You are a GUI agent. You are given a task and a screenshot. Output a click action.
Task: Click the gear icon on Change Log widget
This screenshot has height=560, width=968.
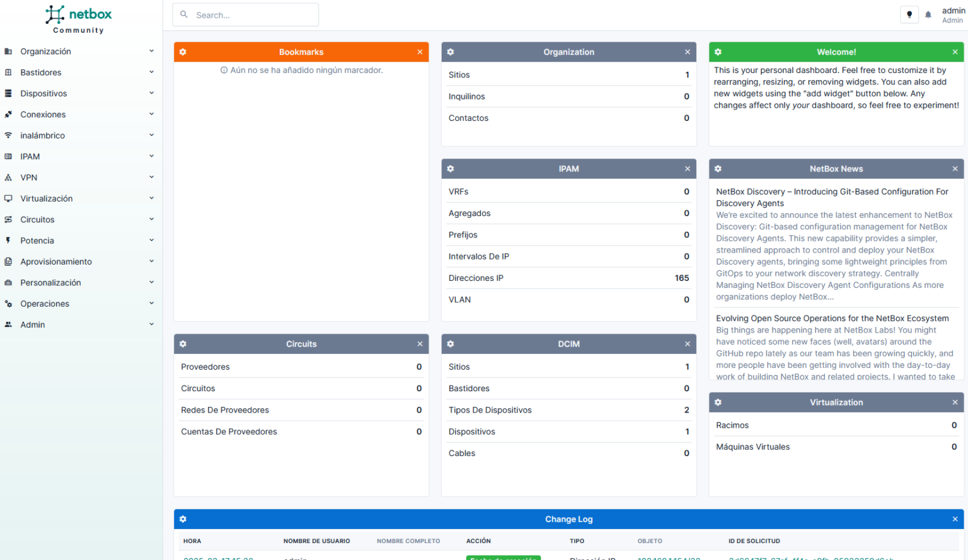pos(183,519)
